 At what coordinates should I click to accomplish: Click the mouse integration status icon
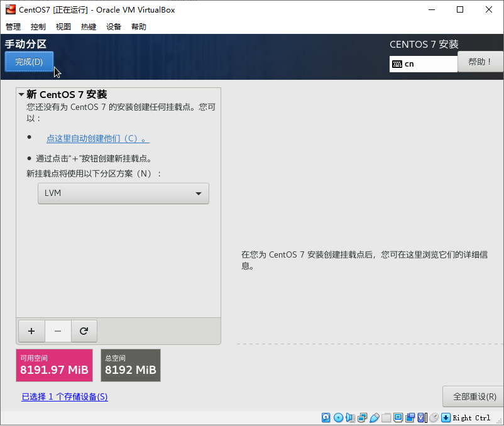click(434, 417)
